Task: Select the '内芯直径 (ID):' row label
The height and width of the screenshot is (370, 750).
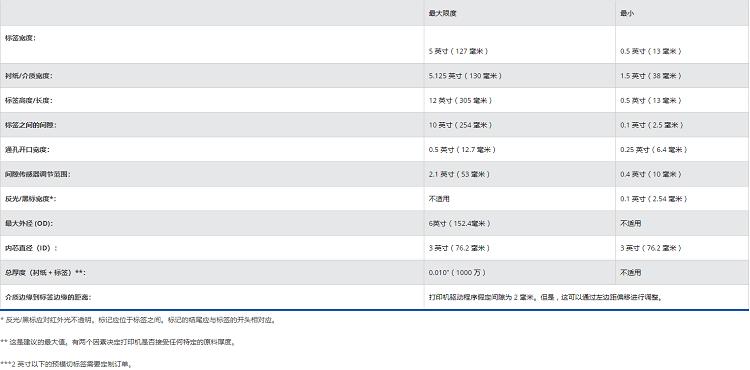Action: (x=31, y=248)
